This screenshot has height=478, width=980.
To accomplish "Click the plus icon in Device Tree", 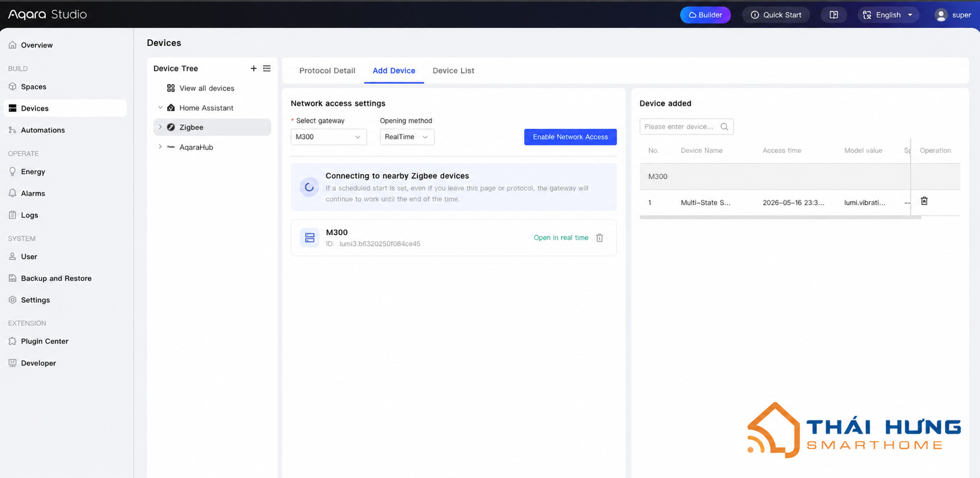I will pyautogui.click(x=253, y=68).
